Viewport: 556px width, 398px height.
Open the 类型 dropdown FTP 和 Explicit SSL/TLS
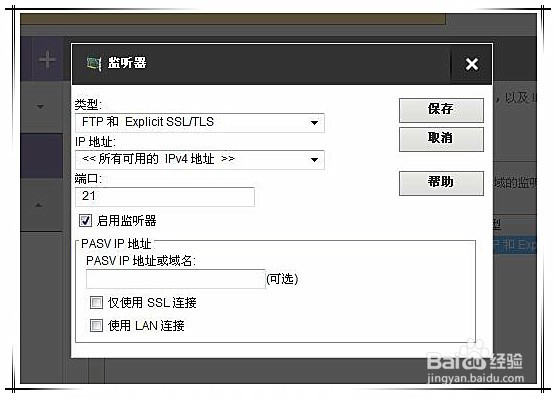coord(200,123)
